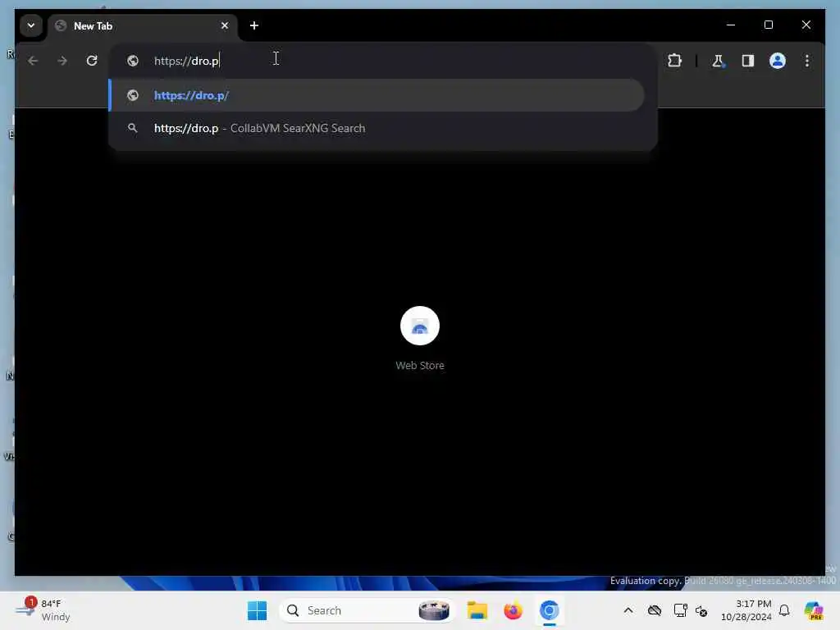The width and height of the screenshot is (840, 630).
Task: Click the globe icon in address bar
Action: [x=133, y=61]
